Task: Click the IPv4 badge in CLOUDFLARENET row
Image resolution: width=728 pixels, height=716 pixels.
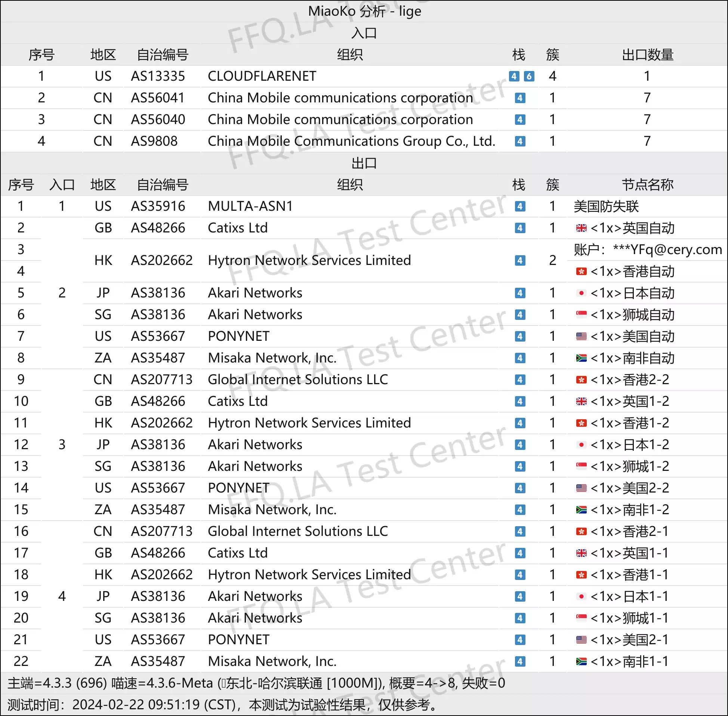Action: [x=514, y=76]
